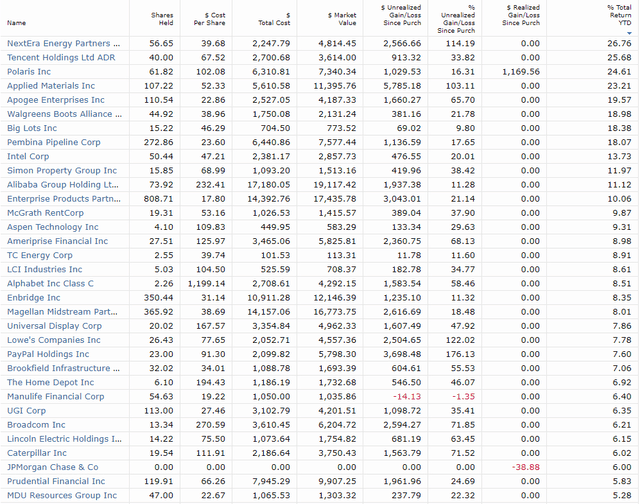The width and height of the screenshot is (640, 504).
Task: Select NextEra YTD return 26.76
Action: (x=619, y=43)
